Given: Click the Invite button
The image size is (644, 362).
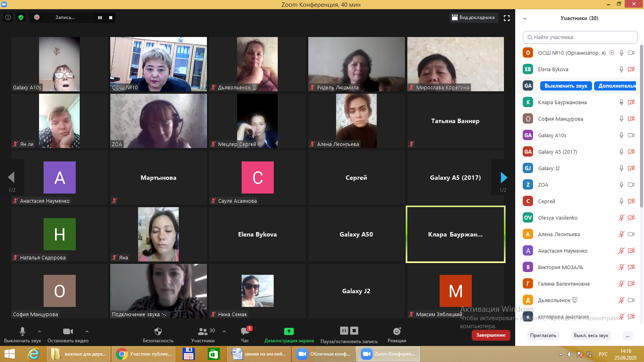Looking at the screenshot, I should tap(543, 335).
